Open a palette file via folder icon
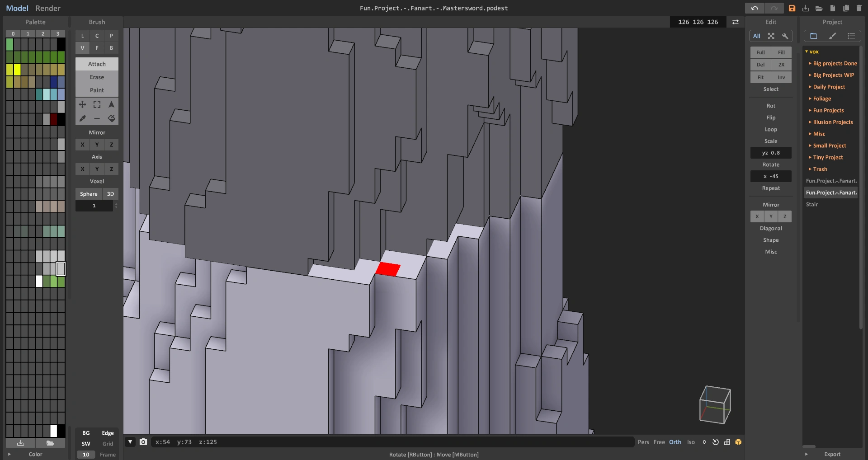The image size is (868, 460). [50, 443]
